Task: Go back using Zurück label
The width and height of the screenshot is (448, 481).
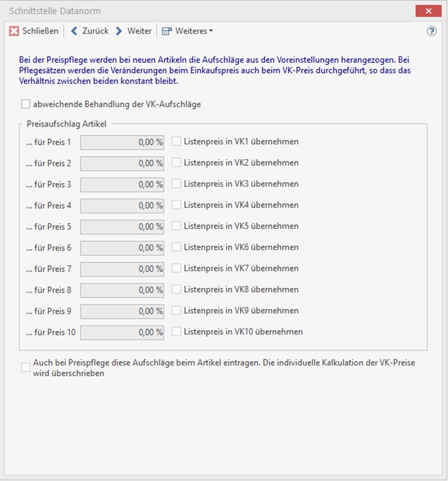Action: click(95, 31)
